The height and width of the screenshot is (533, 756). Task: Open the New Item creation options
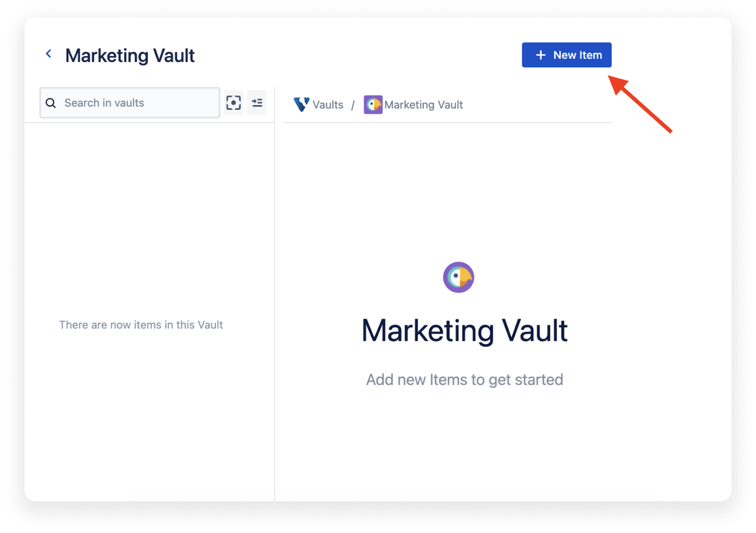coord(567,55)
